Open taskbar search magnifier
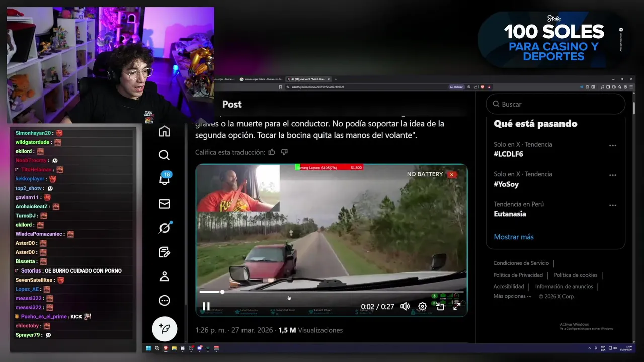 [x=157, y=348]
